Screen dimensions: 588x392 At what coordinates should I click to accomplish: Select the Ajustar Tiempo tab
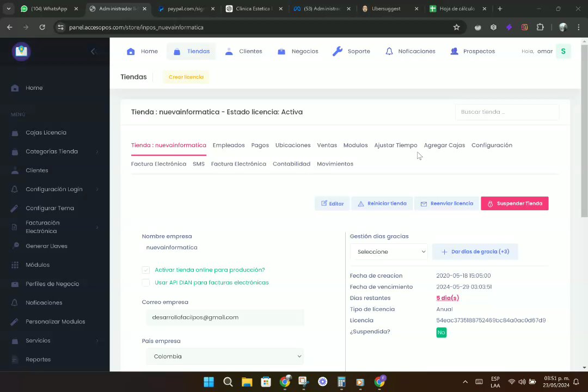pyautogui.click(x=396, y=145)
